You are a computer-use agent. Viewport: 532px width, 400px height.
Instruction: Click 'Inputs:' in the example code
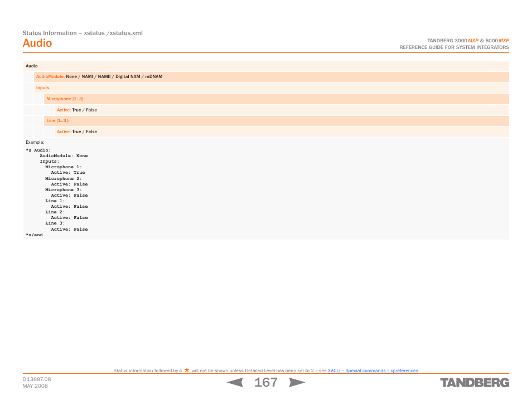[x=50, y=162]
